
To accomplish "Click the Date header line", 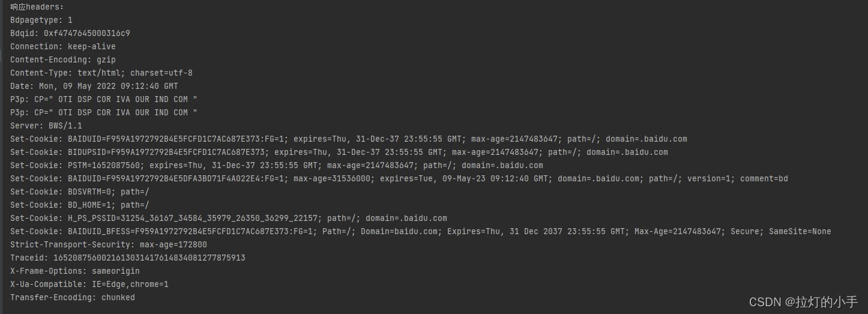I will pyautogui.click(x=94, y=86).
